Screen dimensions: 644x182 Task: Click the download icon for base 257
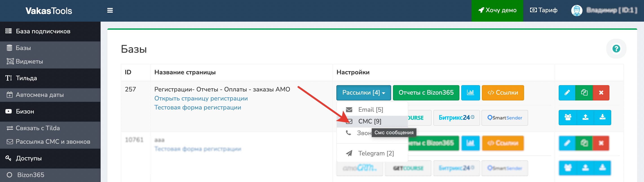[602, 117]
